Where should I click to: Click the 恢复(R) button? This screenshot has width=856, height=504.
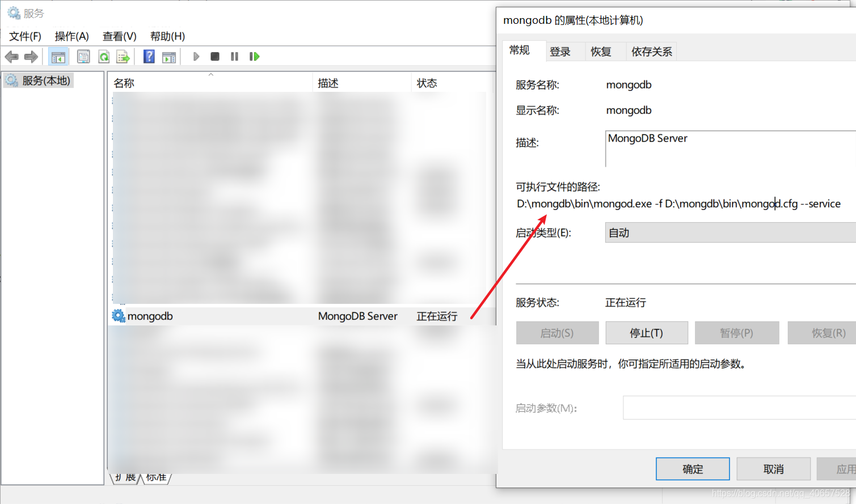point(823,333)
